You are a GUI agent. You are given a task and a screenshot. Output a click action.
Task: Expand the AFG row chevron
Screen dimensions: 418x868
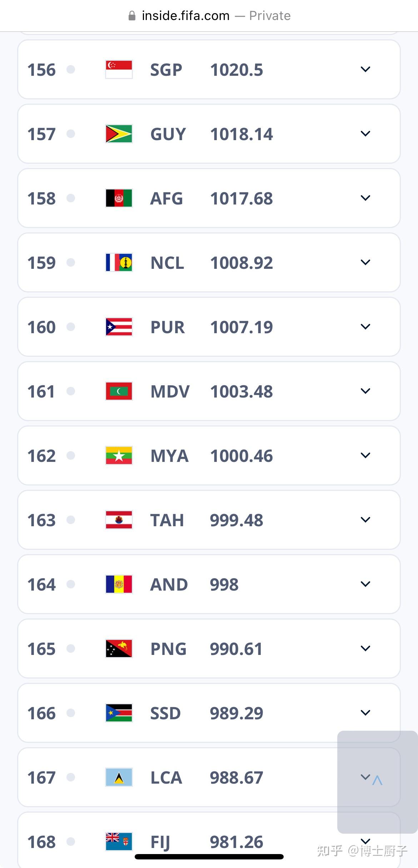coord(365,198)
